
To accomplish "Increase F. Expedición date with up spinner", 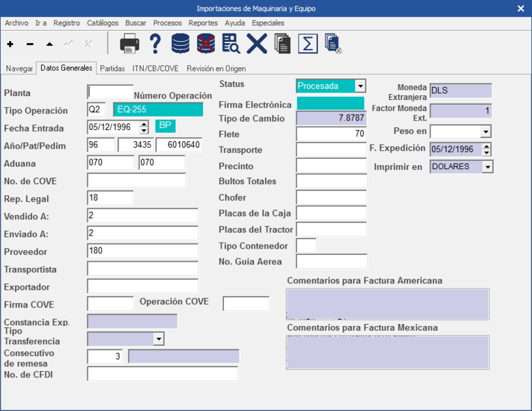I will coord(487,147).
